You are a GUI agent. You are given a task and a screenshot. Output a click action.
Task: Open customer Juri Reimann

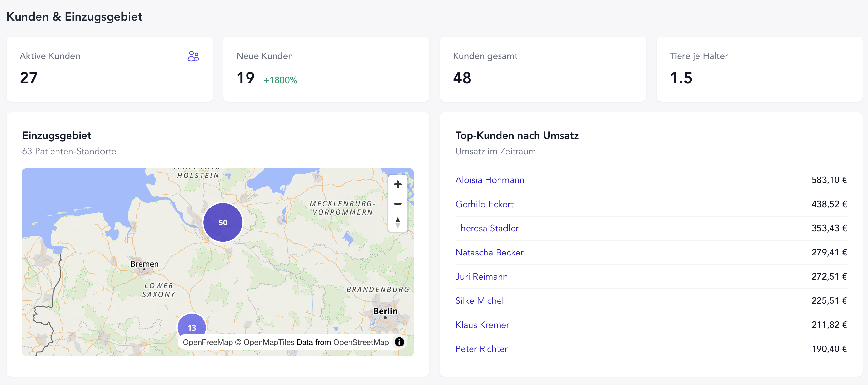(x=482, y=277)
